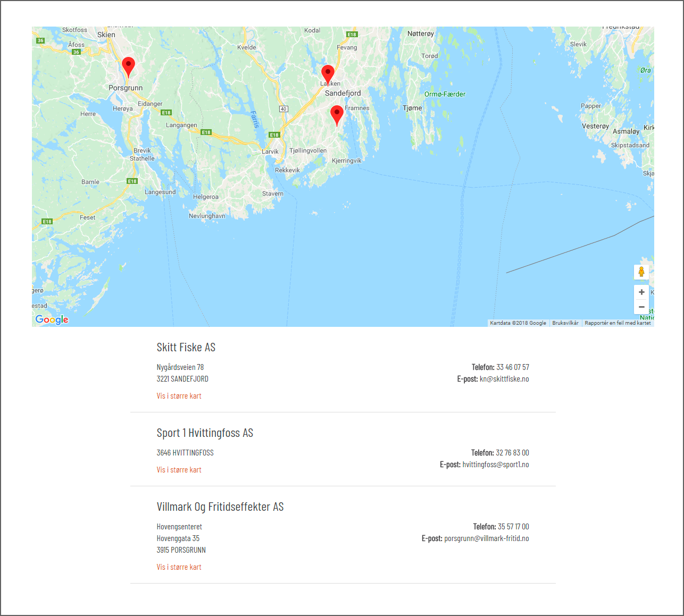
Task: Click email hvittingfoss@sport1.no
Action: click(x=496, y=465)
